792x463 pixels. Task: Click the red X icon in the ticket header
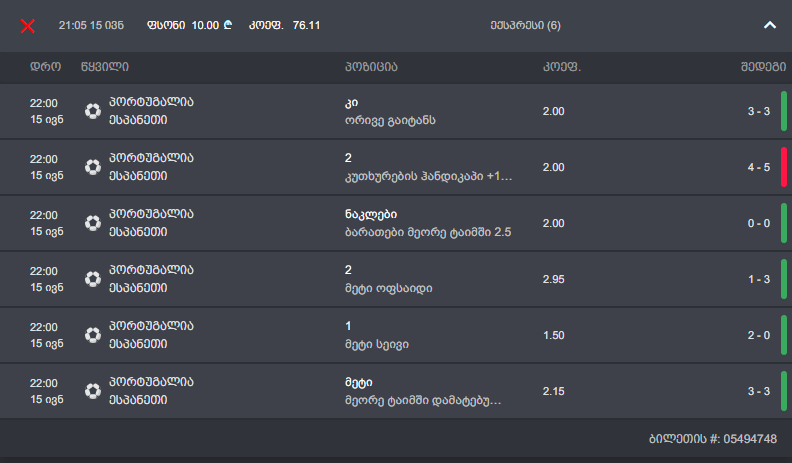coord(28,25)
